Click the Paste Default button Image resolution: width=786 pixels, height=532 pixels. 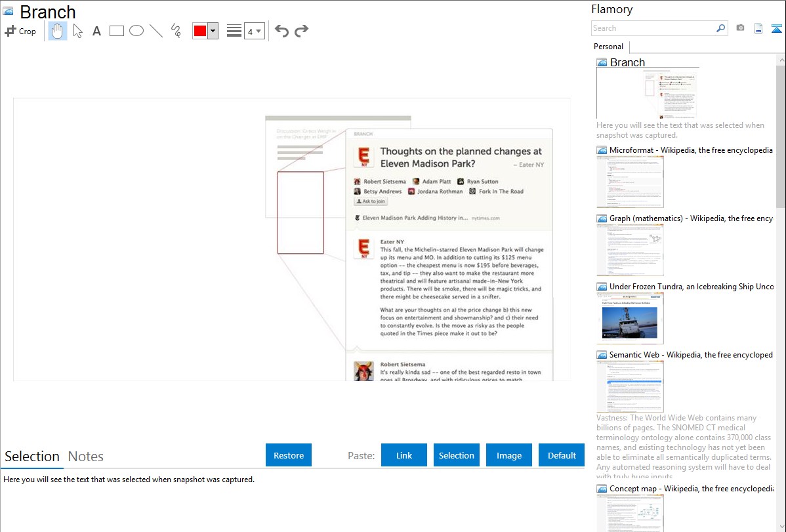(562, 455)
